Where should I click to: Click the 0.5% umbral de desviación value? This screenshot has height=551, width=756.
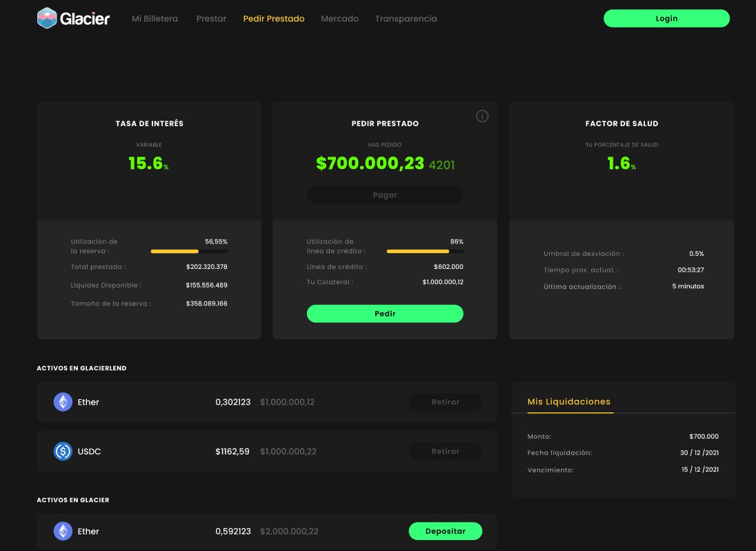click(x=696, y=254)
